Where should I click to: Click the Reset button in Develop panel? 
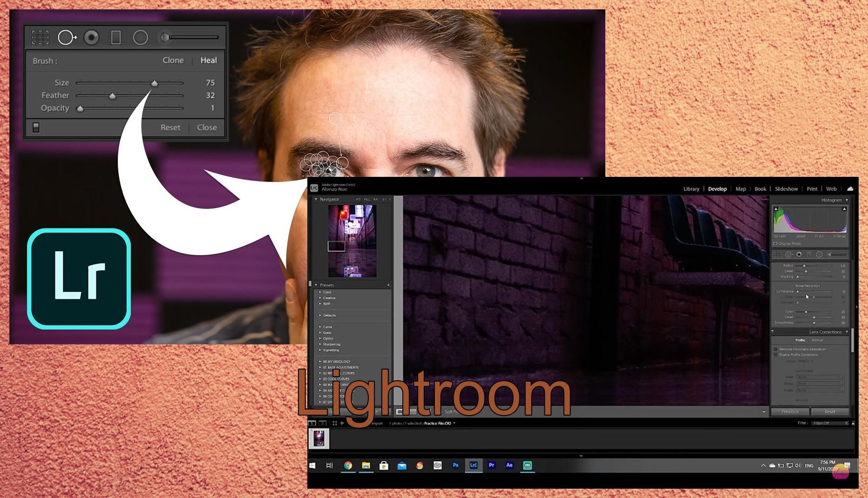[x=830, y=411]
